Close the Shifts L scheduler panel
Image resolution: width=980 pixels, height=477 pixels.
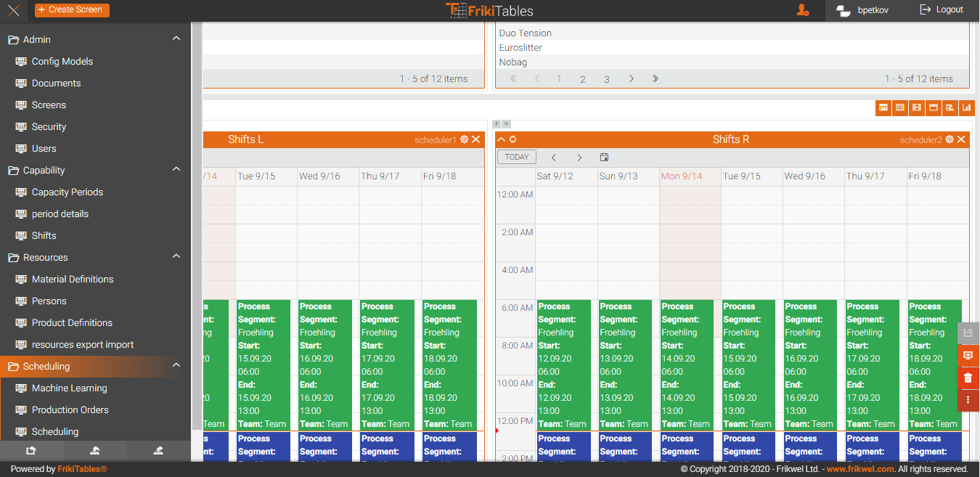tap(476, 139)
